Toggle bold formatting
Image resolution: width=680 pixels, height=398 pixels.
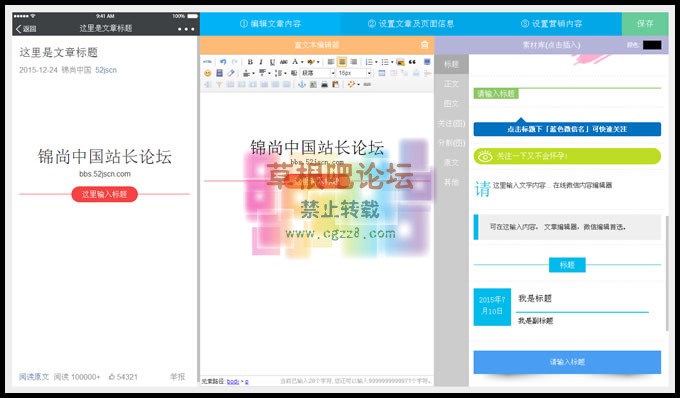[250, 62]
